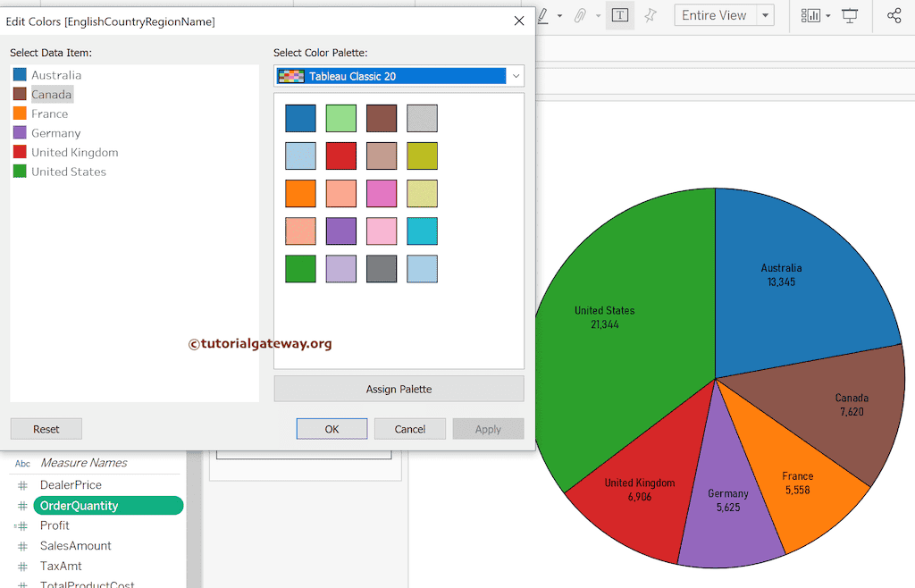
Task: Click the Share icon in the toolbar
Action: (894, 16)
